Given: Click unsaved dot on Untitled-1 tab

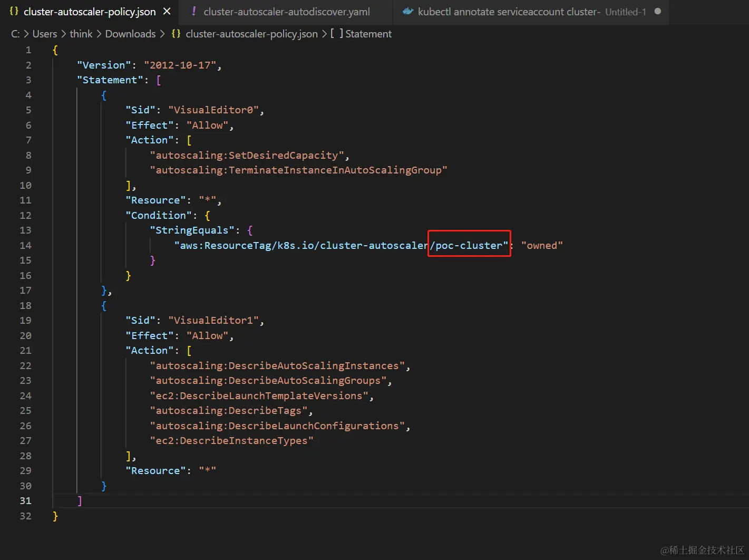Looking at the screenshot, I should [x=658, y=11].
